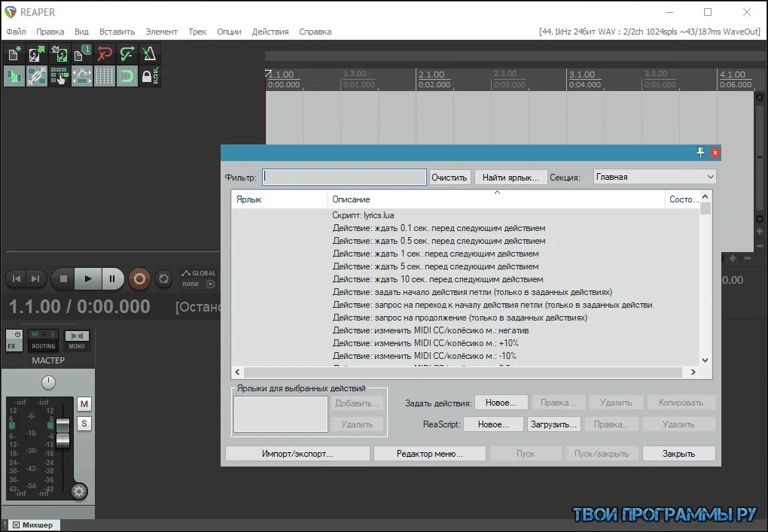Toggle master MONO button
Viewport: 768px width, 532px height.
point(77,341)
